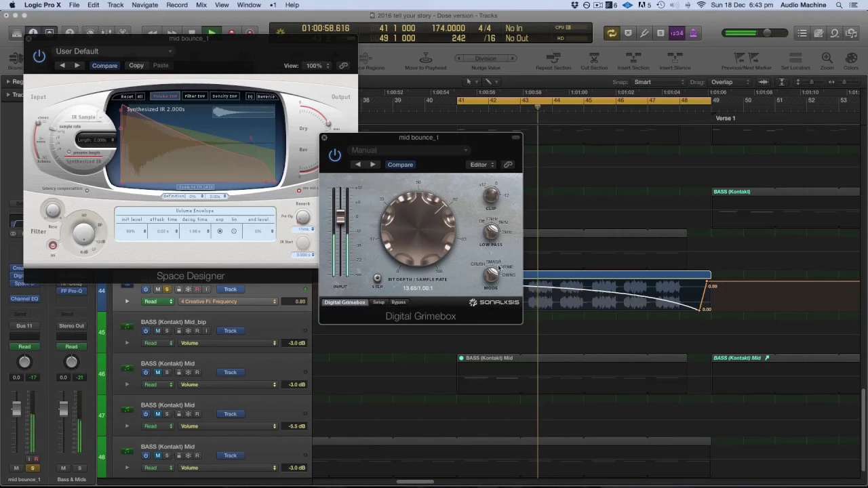Open the Editor view dropdown in Grimebox
The image size is (868, 488).
[482, 165]
